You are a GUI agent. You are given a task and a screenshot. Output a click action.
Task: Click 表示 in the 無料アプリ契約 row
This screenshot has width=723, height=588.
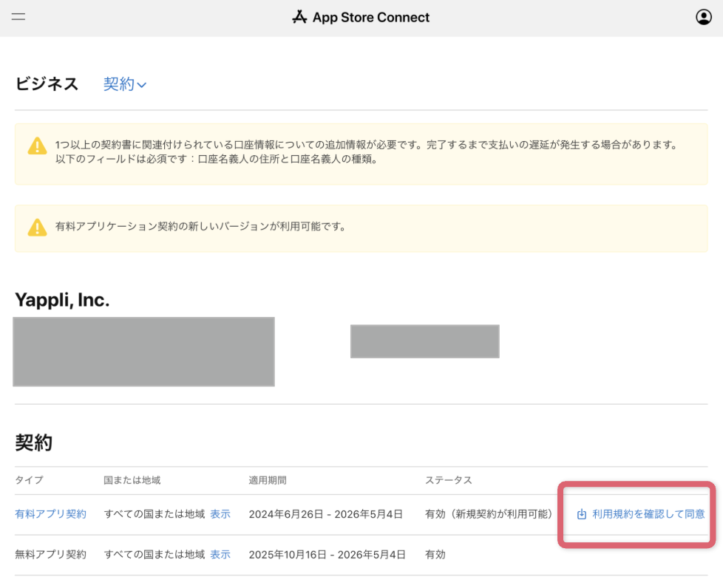[x=220, y=554]
